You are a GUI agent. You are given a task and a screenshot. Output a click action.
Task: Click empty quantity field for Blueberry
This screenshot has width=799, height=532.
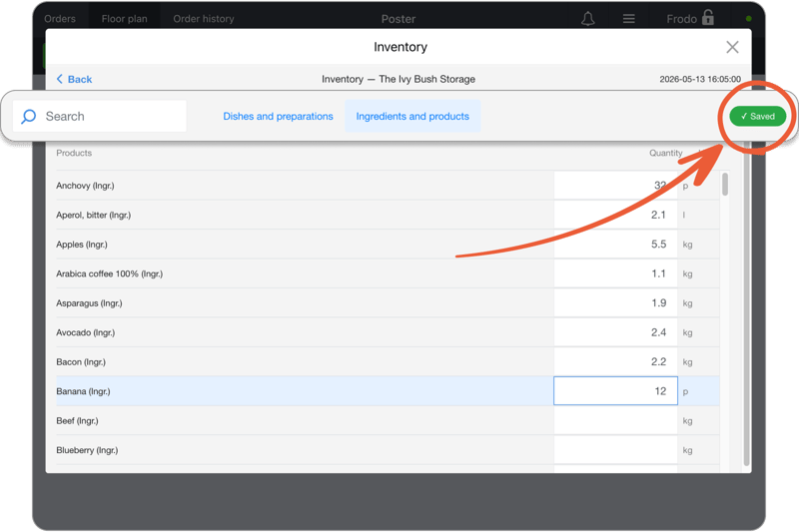[615, 450]
